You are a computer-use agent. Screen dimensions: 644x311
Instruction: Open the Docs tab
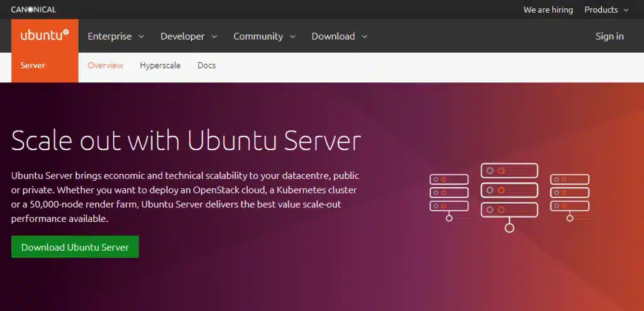pos(206,65)
